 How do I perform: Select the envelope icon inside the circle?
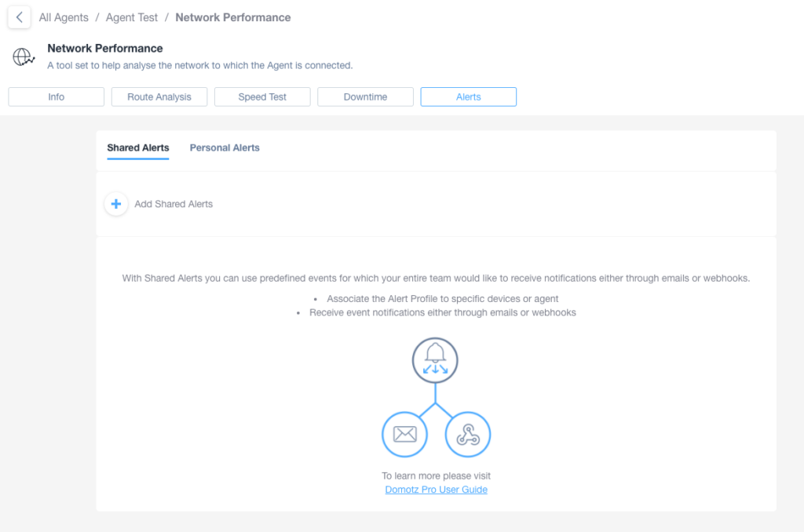(x=404, y=434)
